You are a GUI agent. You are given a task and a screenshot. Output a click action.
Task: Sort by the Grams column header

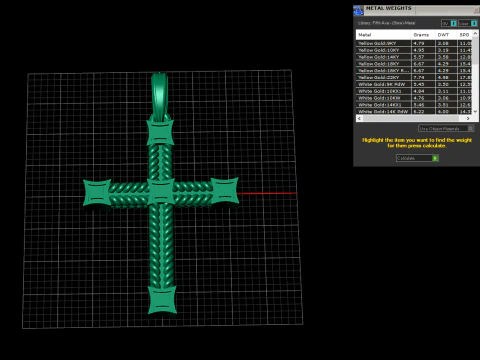click(423, 35)
